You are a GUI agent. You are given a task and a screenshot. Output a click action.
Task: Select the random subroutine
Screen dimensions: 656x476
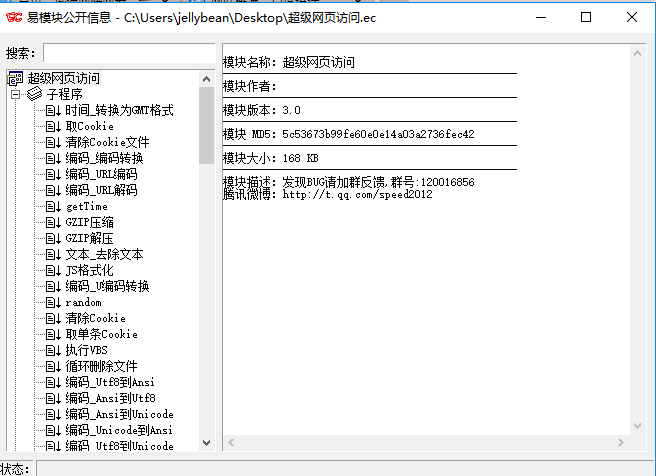pyautogui.click(x=83, y=302)
